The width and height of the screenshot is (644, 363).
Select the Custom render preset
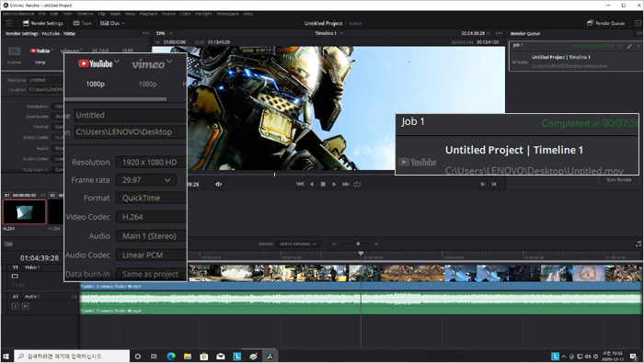15,55
